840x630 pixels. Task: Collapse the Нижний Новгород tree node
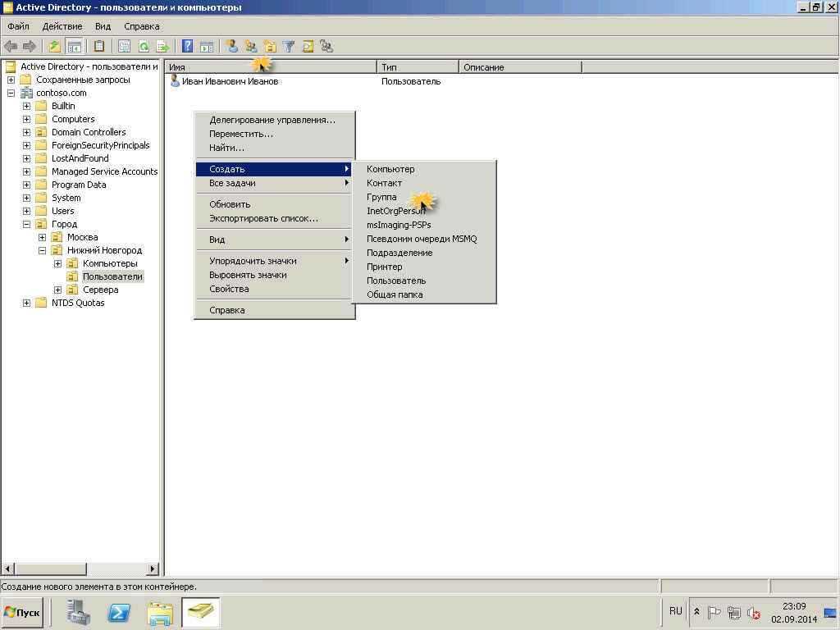tap(42, 250)
